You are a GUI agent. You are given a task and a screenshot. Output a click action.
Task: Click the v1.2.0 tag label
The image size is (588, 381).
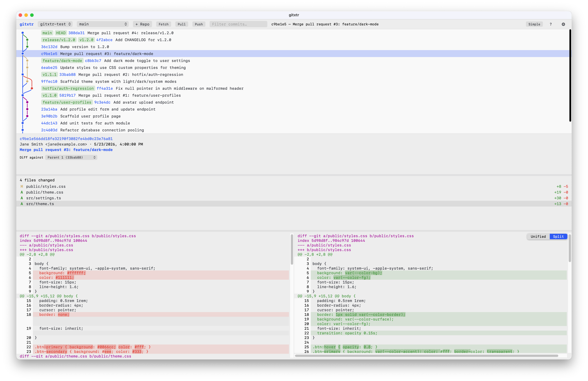pyautogui.click(x=86, y=40)
